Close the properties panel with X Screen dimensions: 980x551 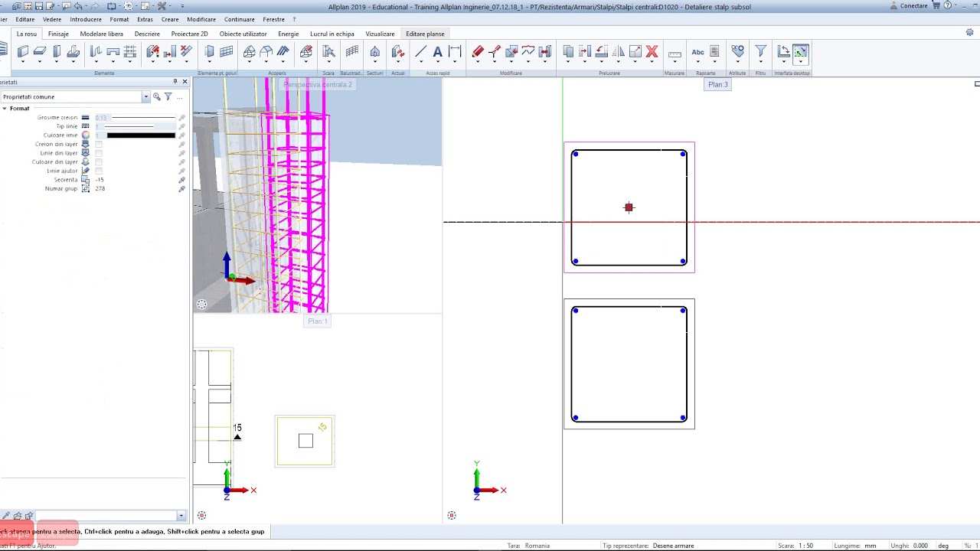(185, 81)
